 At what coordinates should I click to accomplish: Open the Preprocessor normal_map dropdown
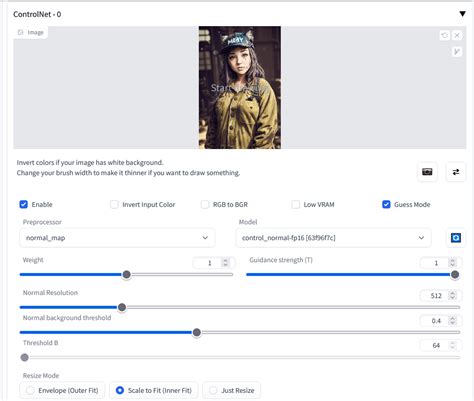click(x=117, y=238)
